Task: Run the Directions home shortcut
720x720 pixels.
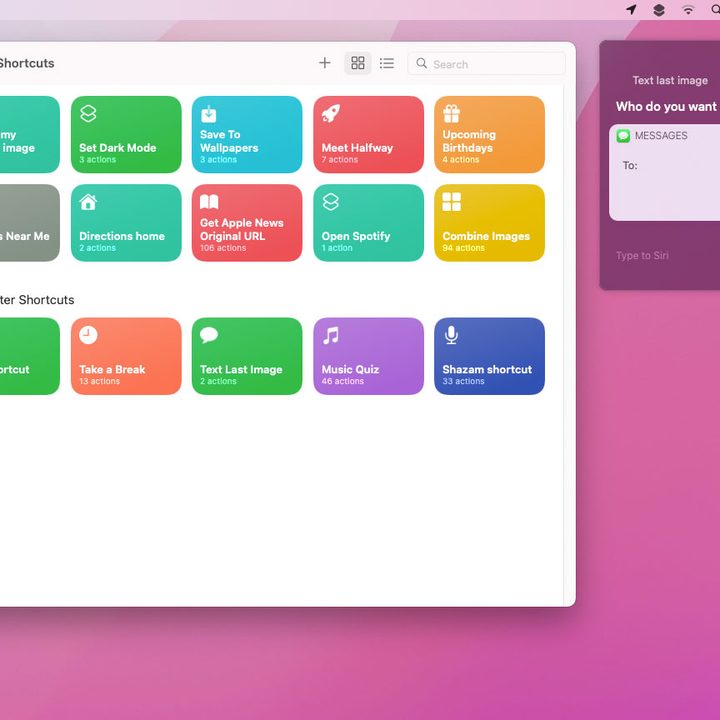Action: pos(126,223)
